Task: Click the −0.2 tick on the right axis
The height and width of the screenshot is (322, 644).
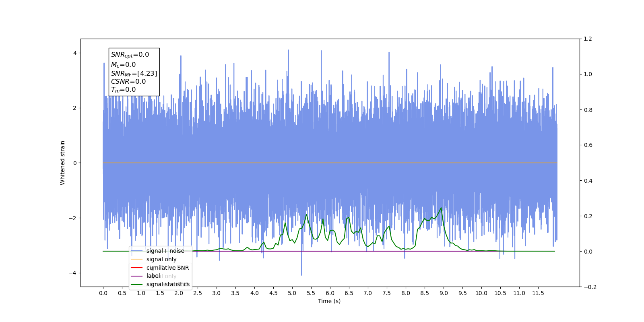Action: [x=590, y=287]
